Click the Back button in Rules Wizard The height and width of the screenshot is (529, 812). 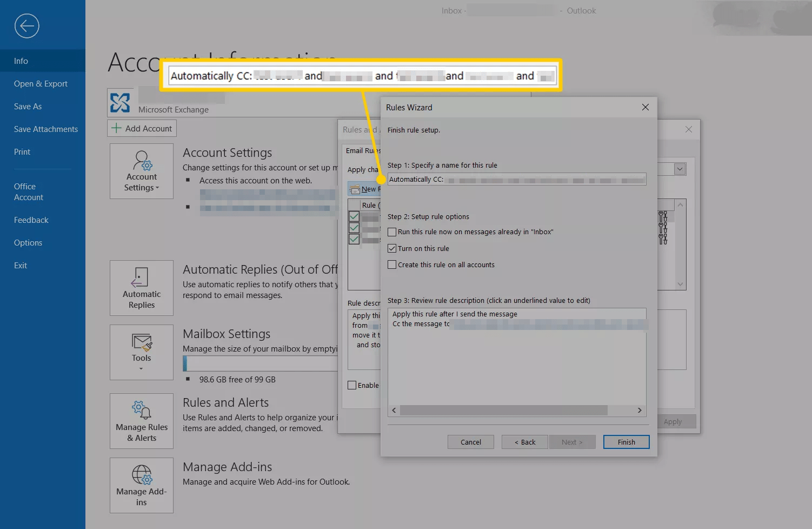[525, 442]
